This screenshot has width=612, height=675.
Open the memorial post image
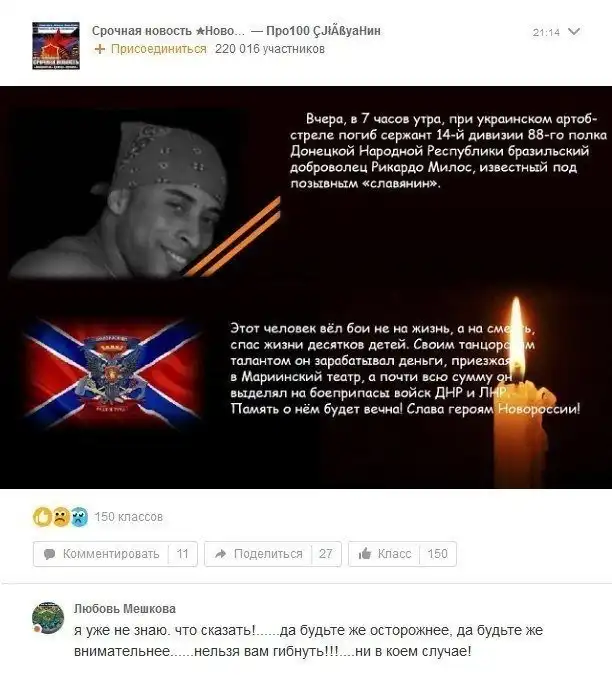click(x=306, y=287)
